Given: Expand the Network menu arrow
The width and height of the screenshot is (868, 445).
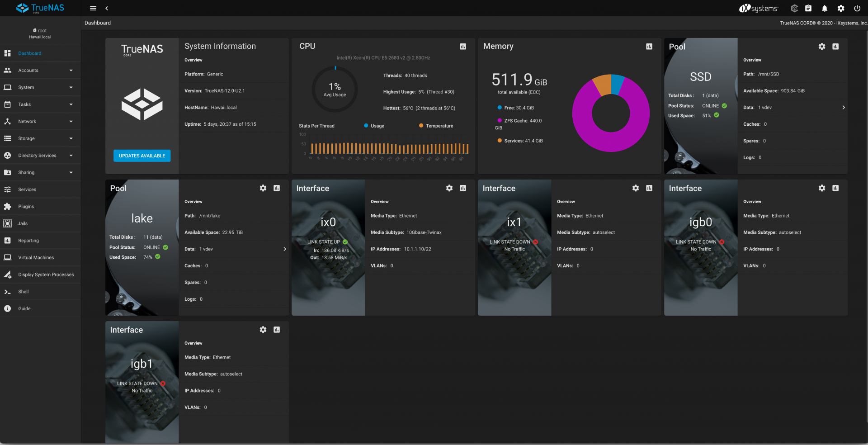Looking at the screenshot, I should (71, 122).
